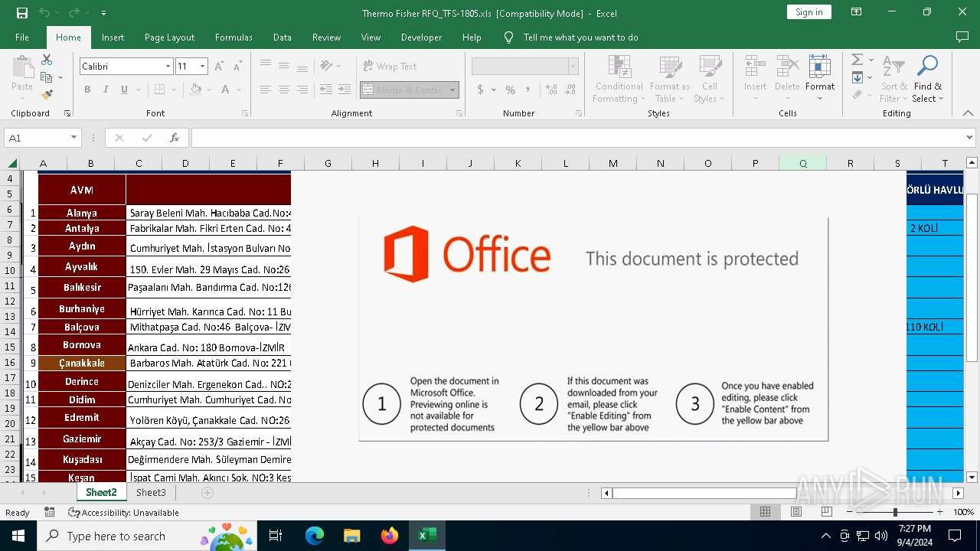980x551 pixels.
Task: Open the Developer tab
Action: click(421, 37)
